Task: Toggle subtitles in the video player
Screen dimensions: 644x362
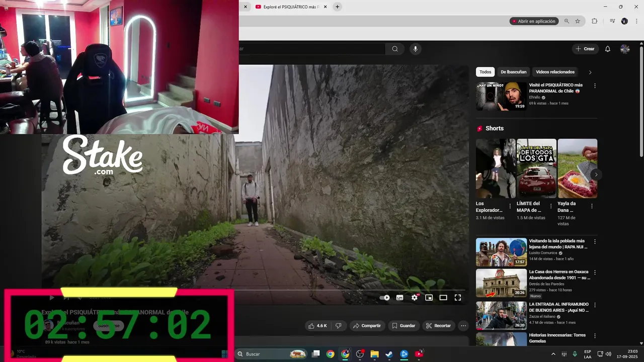Action: (399, 298)
